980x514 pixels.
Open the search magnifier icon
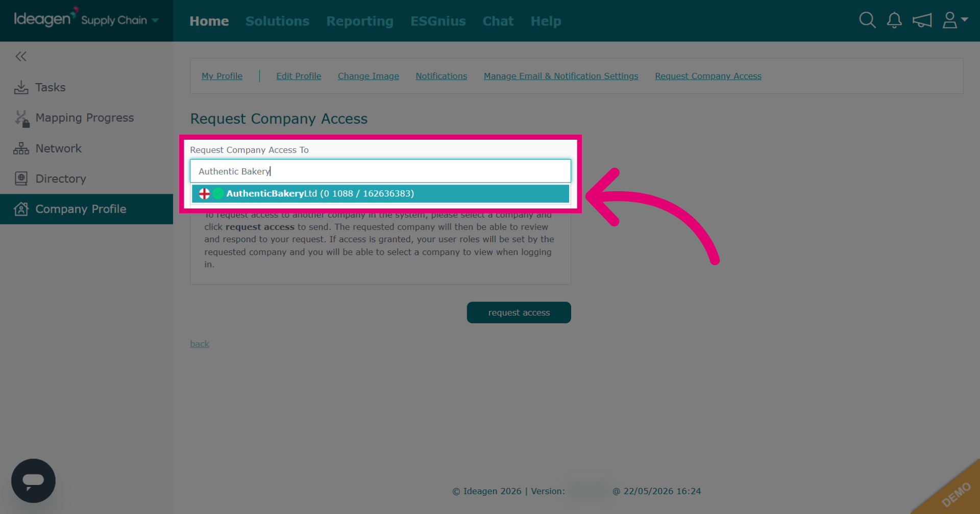[867, 20]
